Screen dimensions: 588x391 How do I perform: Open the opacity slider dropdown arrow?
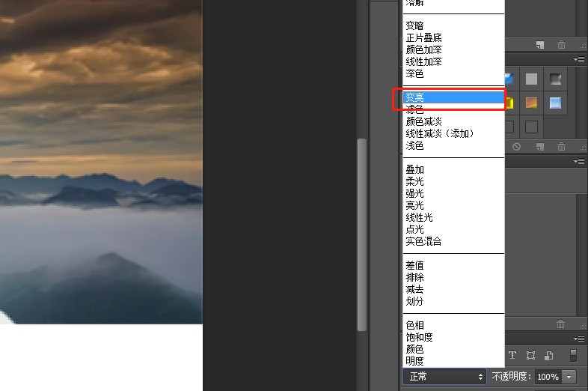coord(569,377)
